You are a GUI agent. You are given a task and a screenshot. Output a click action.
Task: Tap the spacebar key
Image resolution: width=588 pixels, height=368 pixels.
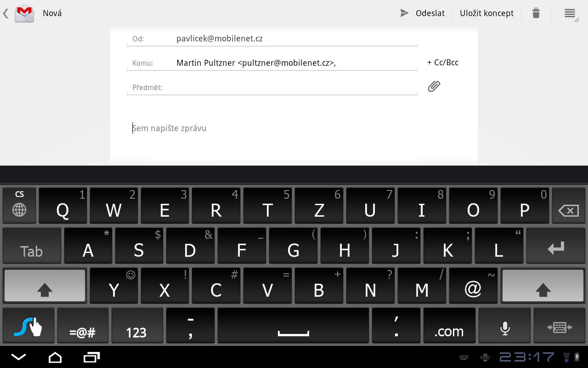[x=293, y=326]
